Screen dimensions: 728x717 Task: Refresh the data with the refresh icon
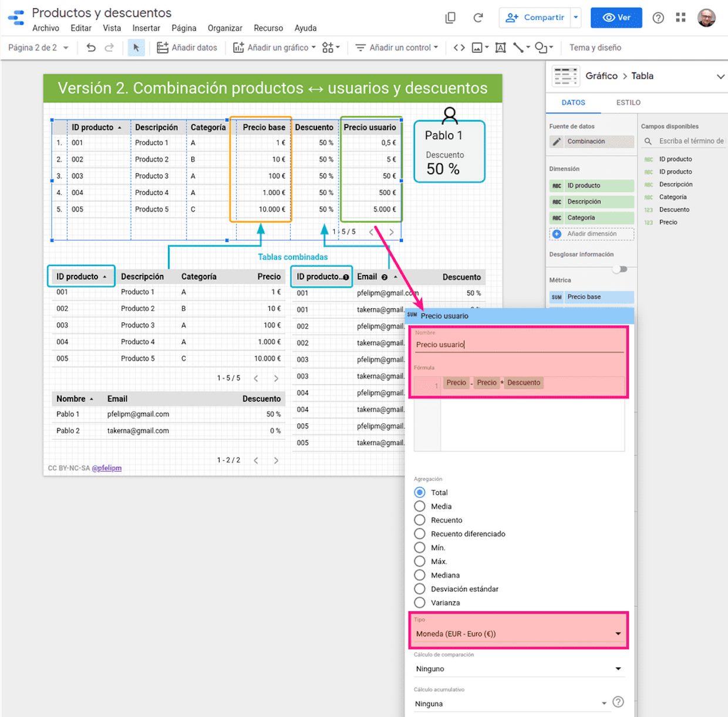tap(478, 18)
